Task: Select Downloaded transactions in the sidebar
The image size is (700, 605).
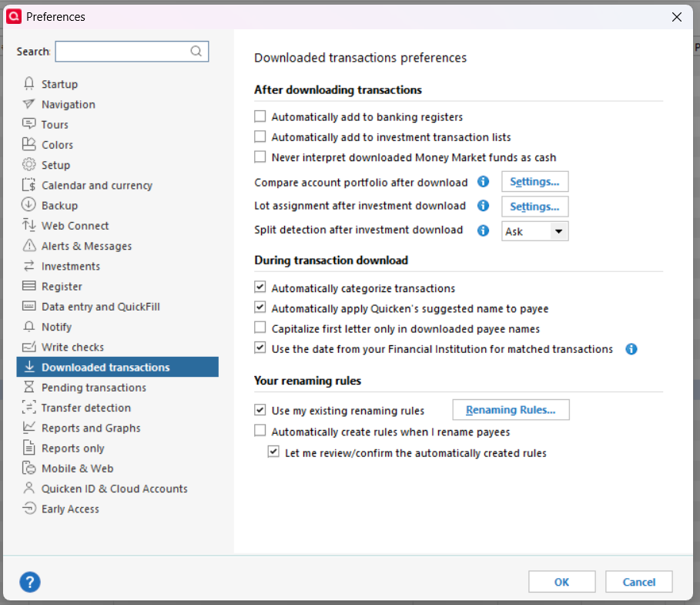Action: pos(117,367)
